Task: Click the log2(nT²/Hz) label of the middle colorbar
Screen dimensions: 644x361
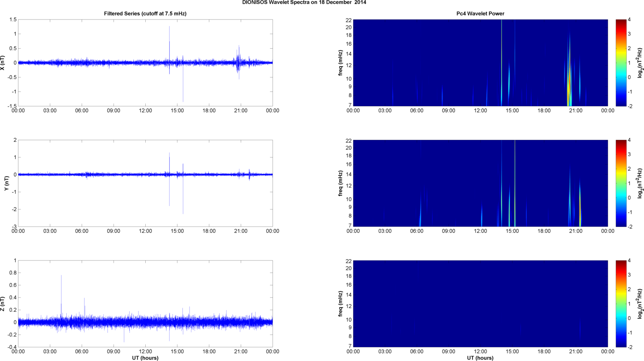Action: tap(640, 183)
